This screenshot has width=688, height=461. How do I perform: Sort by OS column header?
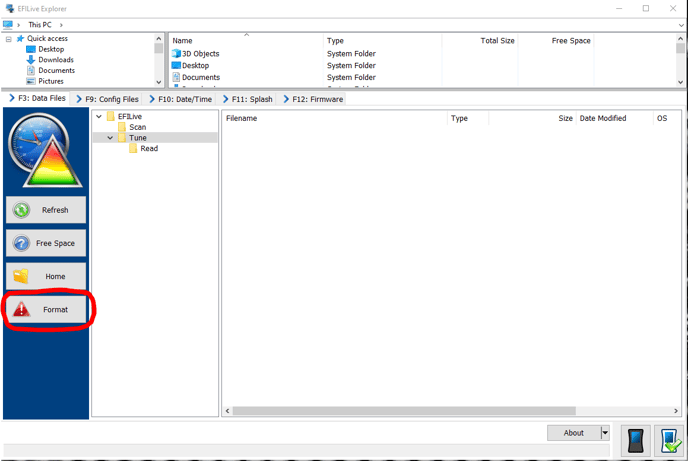667,118
